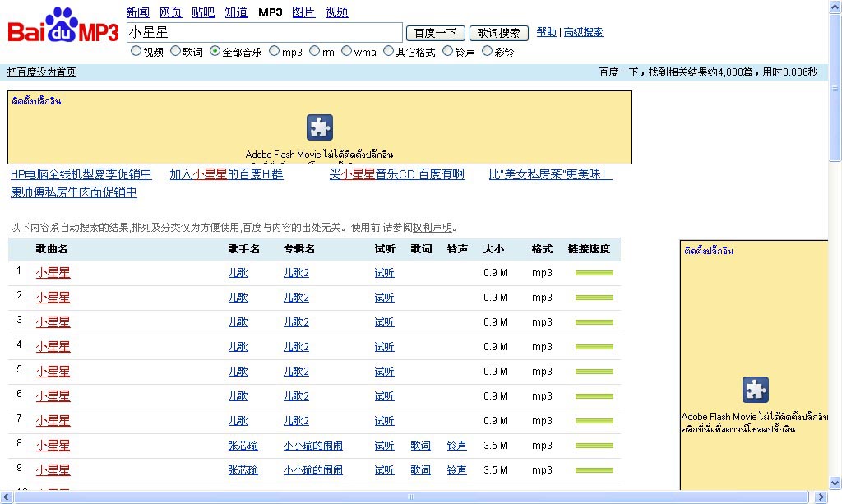
Task: Click 试听 preview link in row 4
Action: (x=385, y=347)
